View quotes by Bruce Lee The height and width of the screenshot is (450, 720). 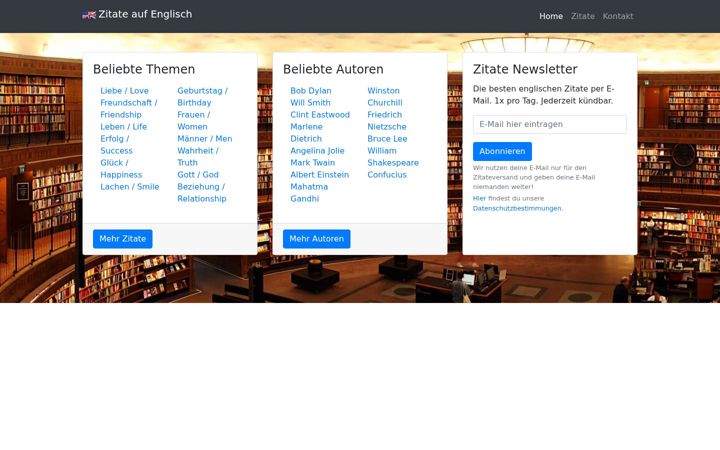pos(387,139)
